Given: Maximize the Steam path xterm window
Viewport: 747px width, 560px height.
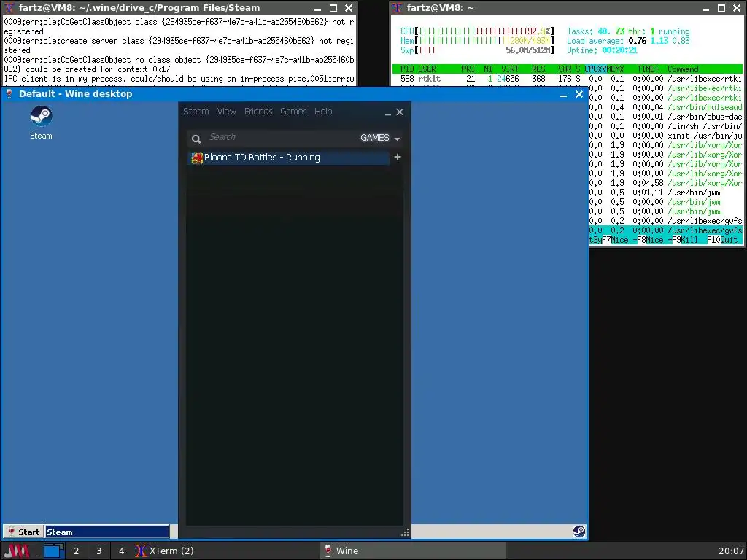Looking at the screenshot, I should tap(333, 7).
